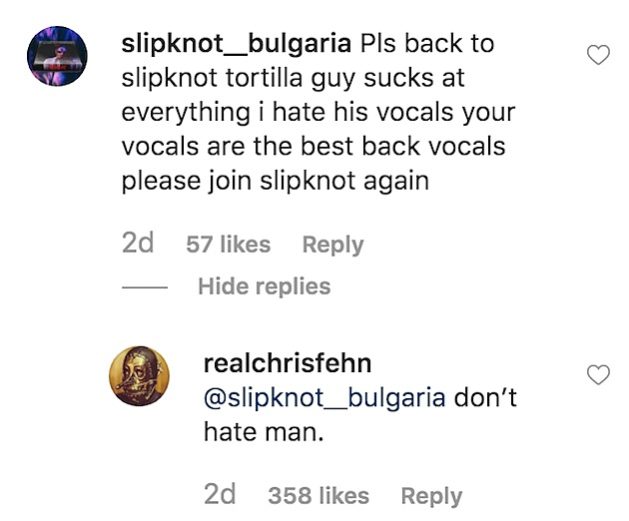Viewport: 629px width, 521px height.
Task: Open realchrisfehn username profile link
Action: [x=287, y=364]
